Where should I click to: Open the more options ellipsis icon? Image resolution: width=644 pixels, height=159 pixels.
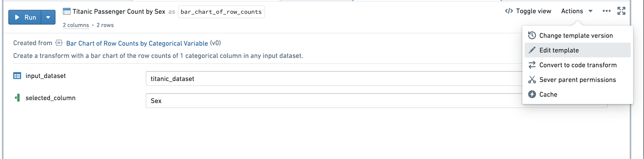(606, 11)
